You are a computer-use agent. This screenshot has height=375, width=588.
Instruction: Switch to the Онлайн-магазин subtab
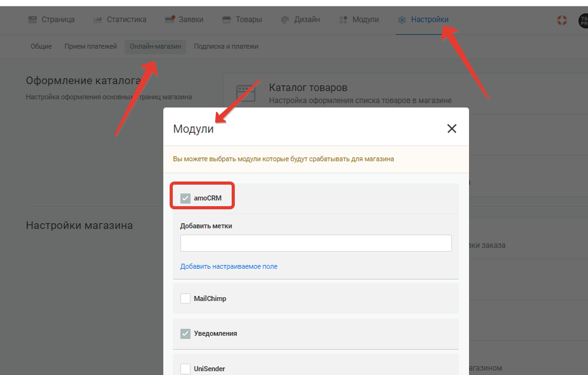pos(155,46)
